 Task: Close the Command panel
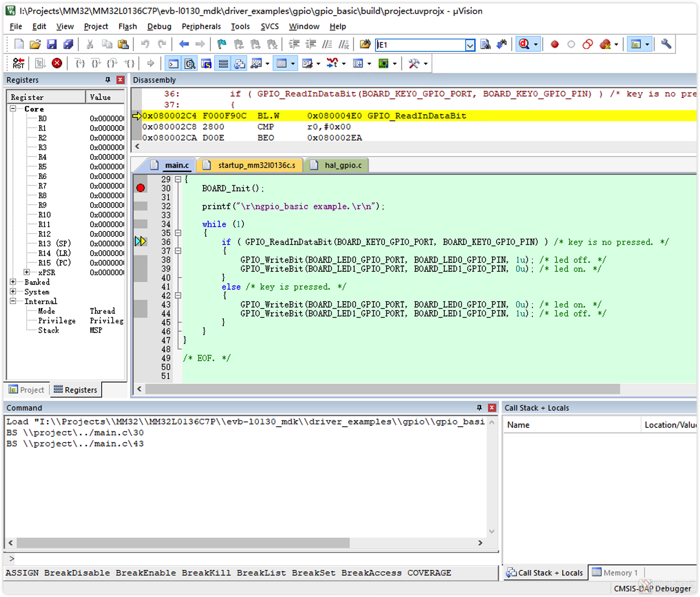coord(492,408)
